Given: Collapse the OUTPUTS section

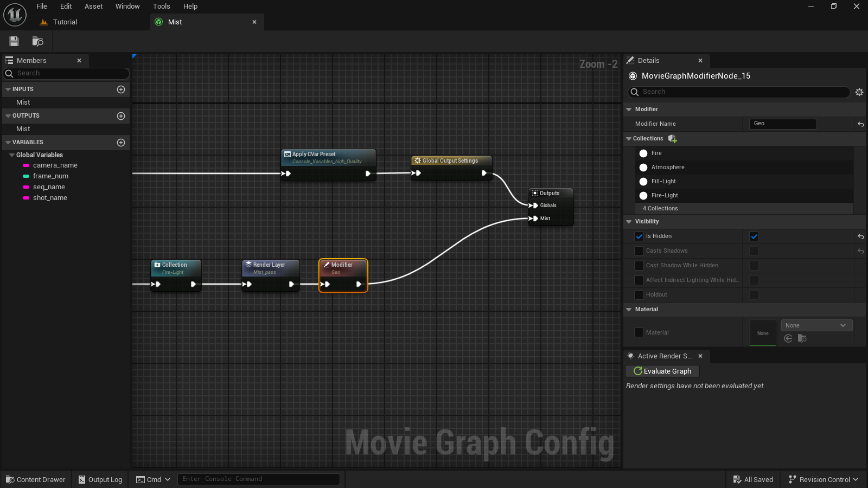Looking at the screenshot, I should (8, 116).
